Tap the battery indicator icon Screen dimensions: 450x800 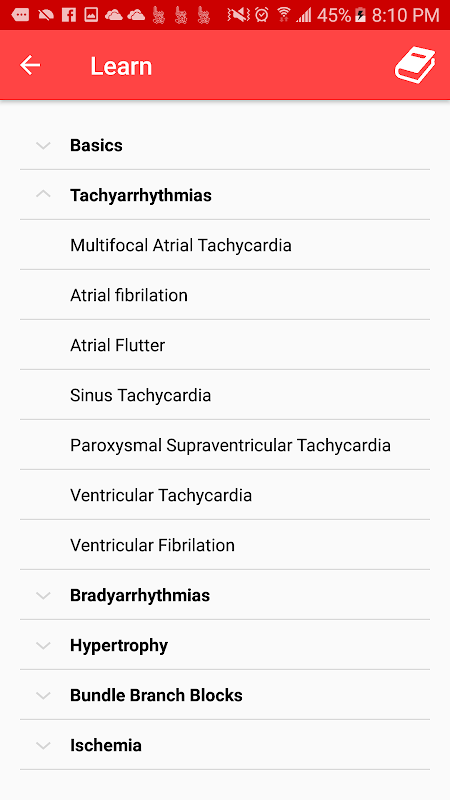(x=360, y=15)
